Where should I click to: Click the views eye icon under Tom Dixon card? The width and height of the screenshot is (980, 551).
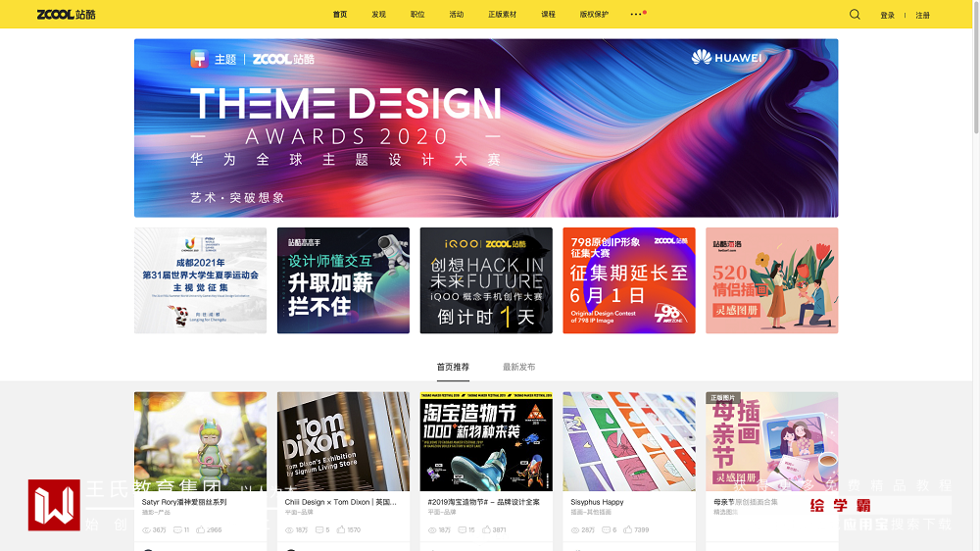coord(289,529)
